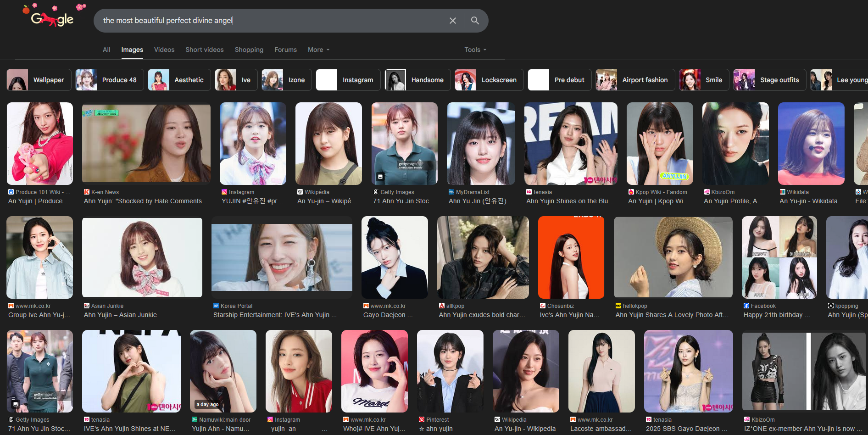868x435 pixels.
Task: Click the magnifying glass search icon
Action: (475, 21)
